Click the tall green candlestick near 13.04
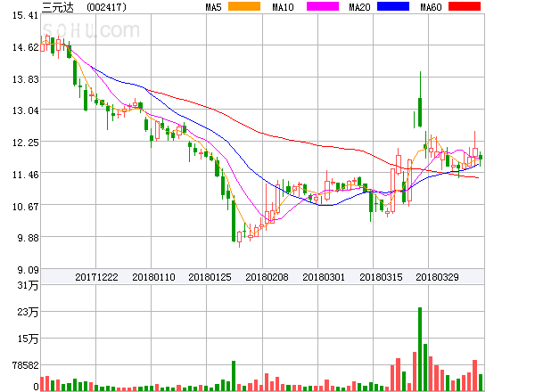The image size is (535, 392). (420, 99)
